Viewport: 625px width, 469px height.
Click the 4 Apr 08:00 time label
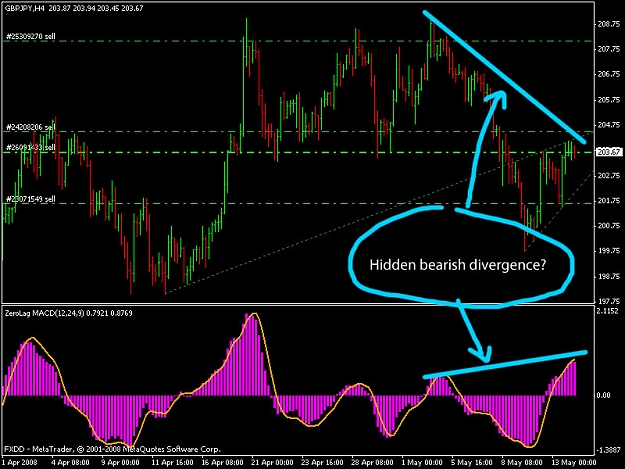(x=70, y=463)
